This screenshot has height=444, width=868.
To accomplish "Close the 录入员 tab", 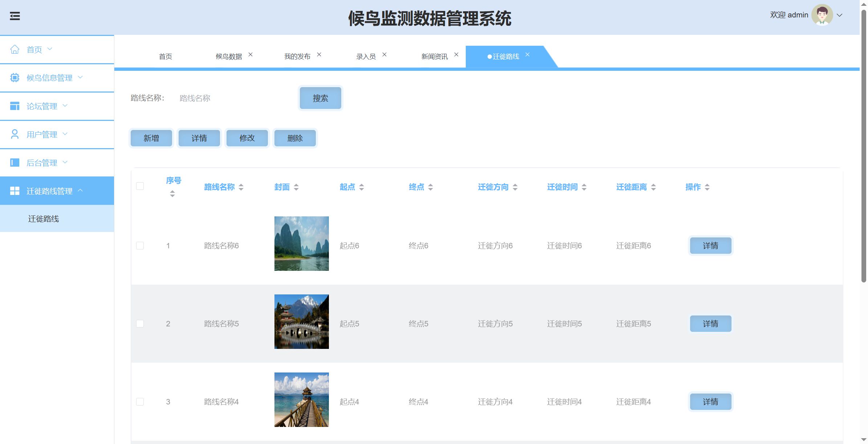I will tap(384, 54).
